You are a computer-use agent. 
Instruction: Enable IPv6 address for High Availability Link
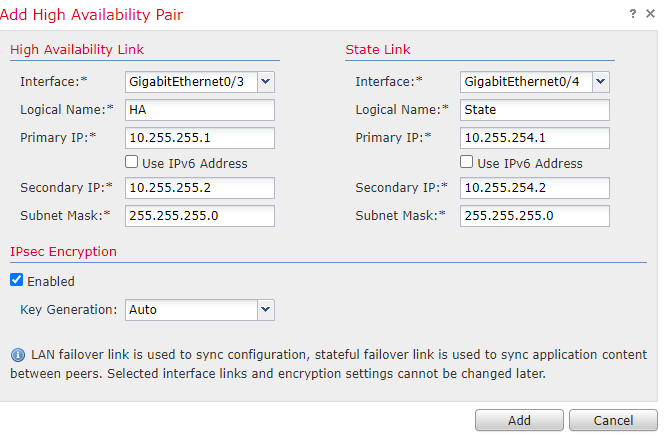point(132,163)
